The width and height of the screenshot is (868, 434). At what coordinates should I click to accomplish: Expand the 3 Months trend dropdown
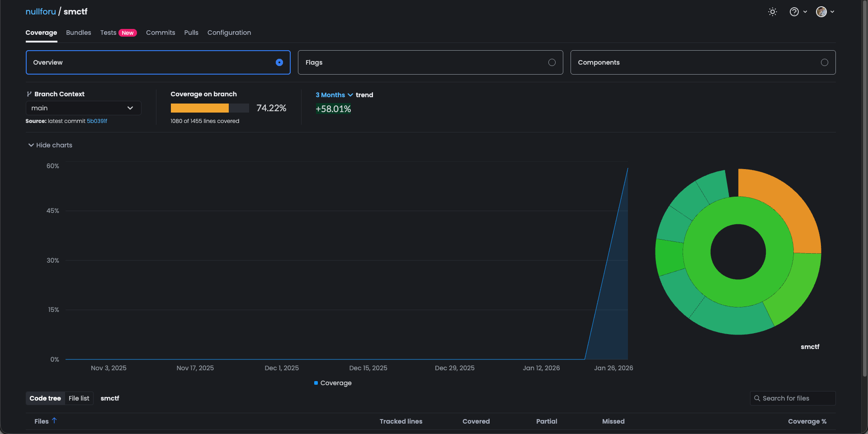334,95
